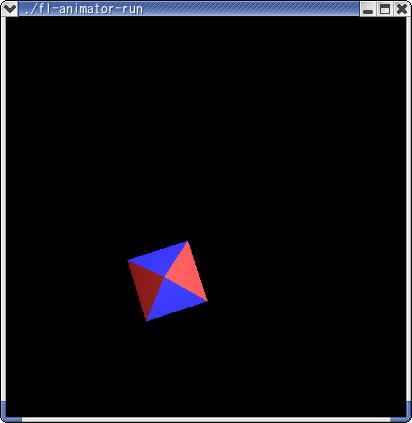Image resolution: width=412 pixels, height=423 pixels.
Task: Click the center apex of the pyramid
Action: [164, 277]
